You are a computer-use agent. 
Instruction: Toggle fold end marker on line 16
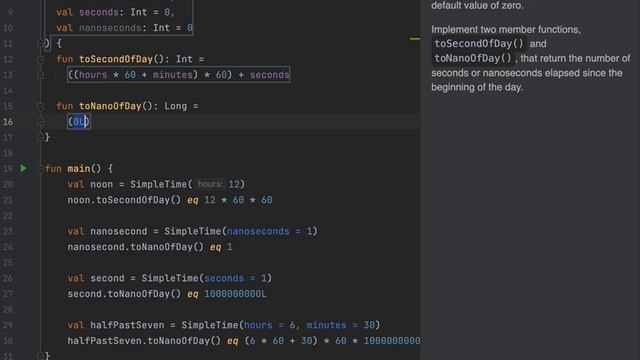coord(40,122)
